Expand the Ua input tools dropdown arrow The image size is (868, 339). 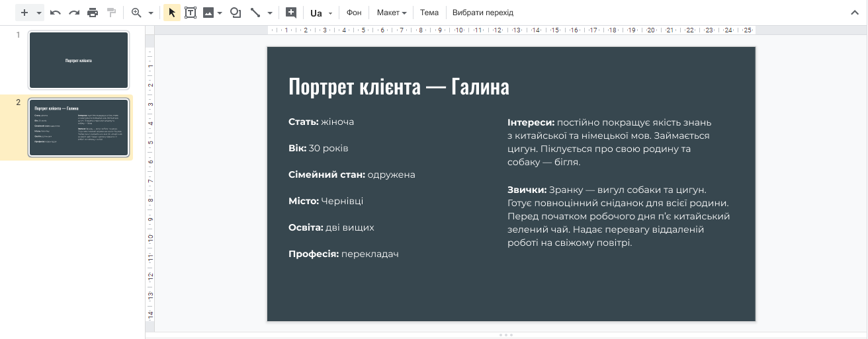coord(329,13)
